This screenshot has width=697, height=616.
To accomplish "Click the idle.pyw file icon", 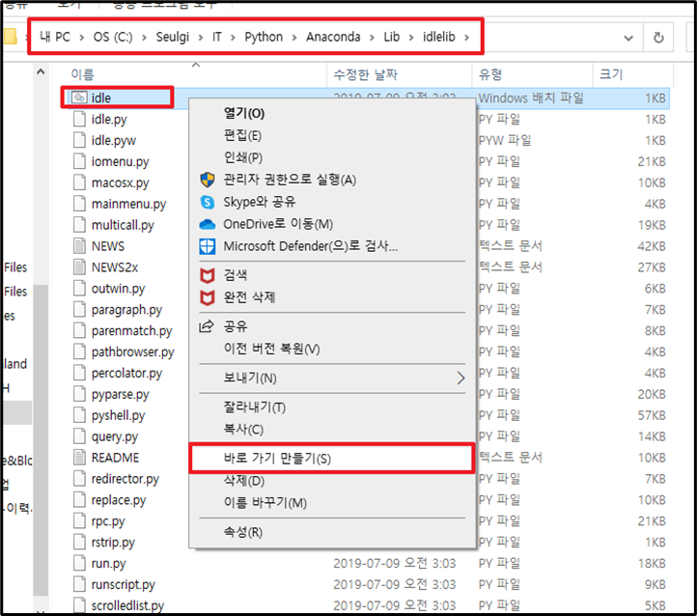I will pyautogui.click(x=79, y=140).
